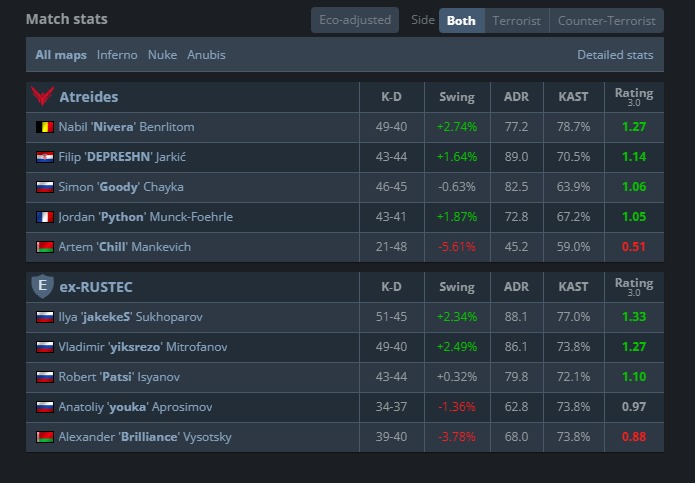
Task: Select the Both sides filter
Action: (x=461, y=21)
